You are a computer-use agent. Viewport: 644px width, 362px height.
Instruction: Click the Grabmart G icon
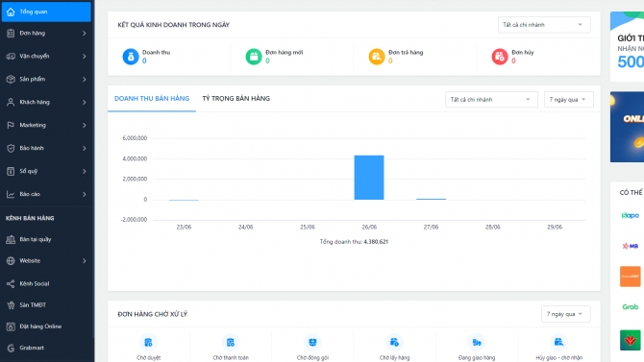[x=11, y=348]
